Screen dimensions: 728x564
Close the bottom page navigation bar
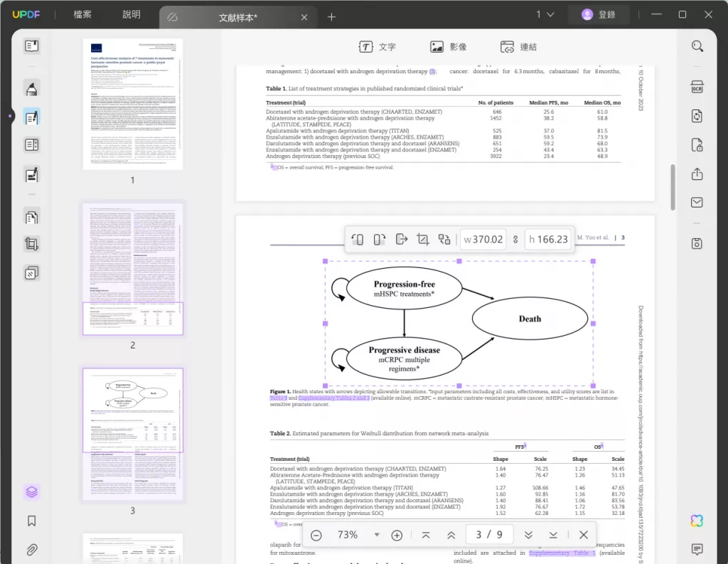(584, 535)
